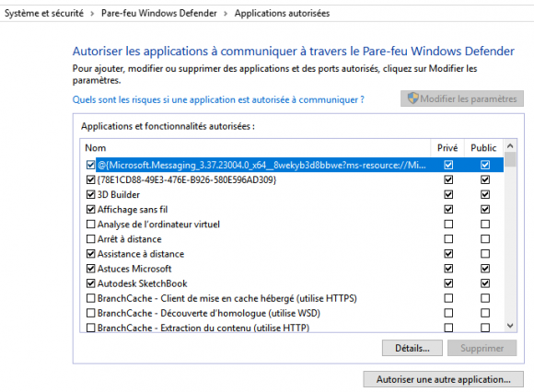
Task: Go to Pare-feu Windows Defender breadcrumb
Action: click(x=159, y=13)
